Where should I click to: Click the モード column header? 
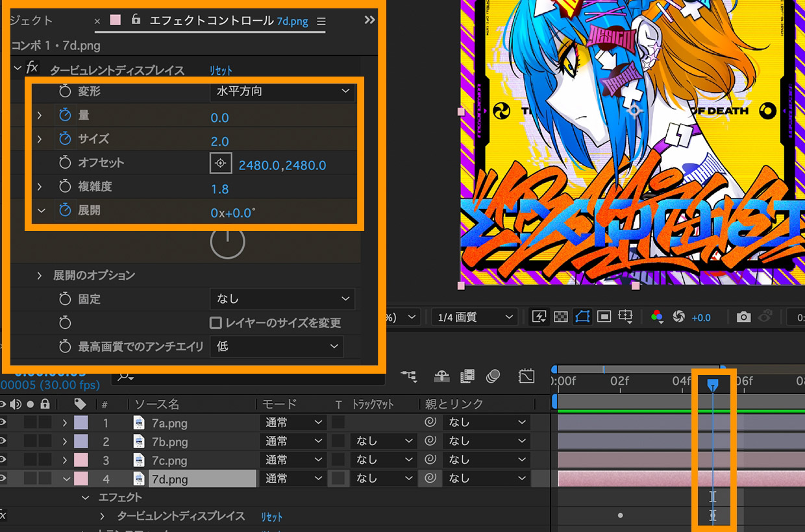(279, 404)
